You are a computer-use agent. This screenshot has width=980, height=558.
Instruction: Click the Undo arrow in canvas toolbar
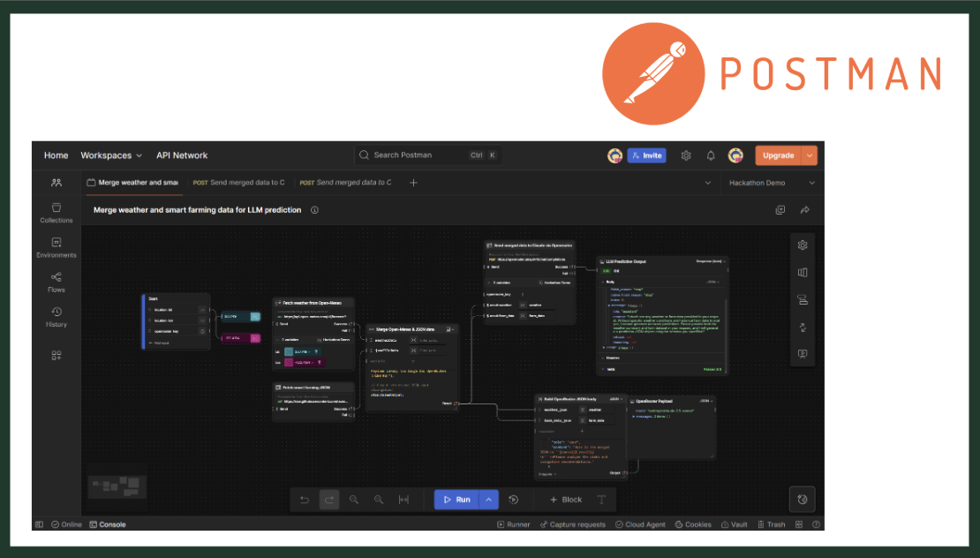point(305,500)
